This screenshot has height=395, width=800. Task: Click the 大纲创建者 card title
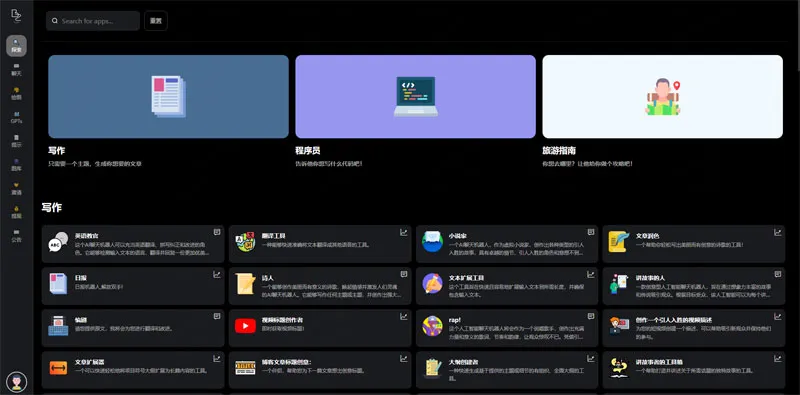point(463,362)
